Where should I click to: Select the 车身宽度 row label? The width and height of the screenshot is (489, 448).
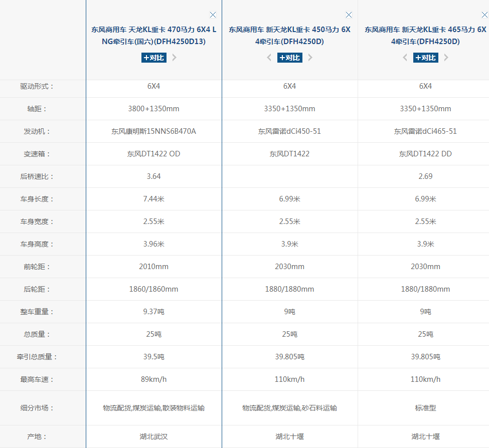point(37,221)
